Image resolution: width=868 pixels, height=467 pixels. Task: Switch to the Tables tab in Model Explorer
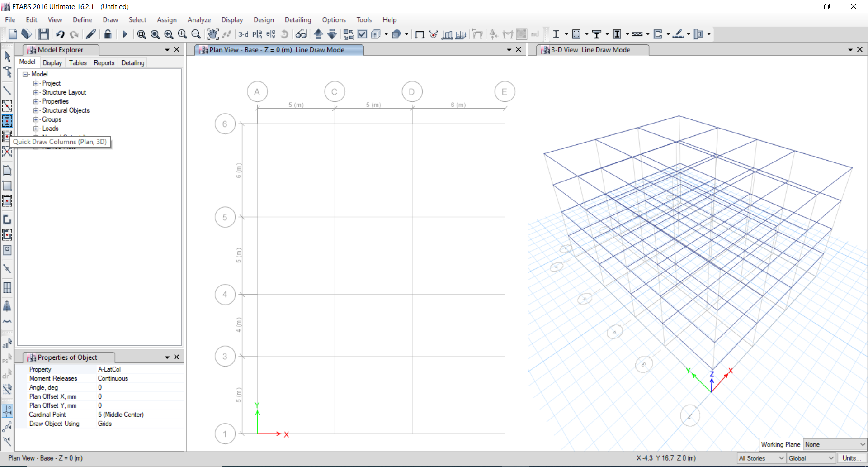point(77,62)
